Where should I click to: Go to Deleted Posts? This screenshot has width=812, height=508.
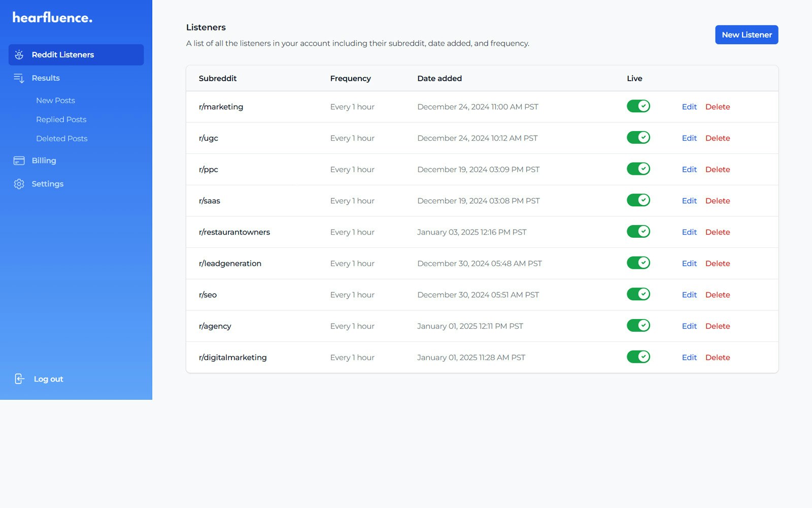pos(61,139)
